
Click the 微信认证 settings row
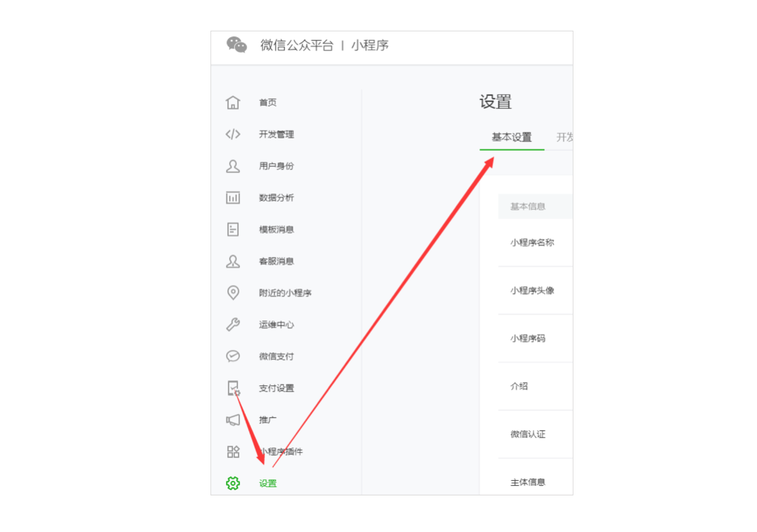tap(536, 434)
